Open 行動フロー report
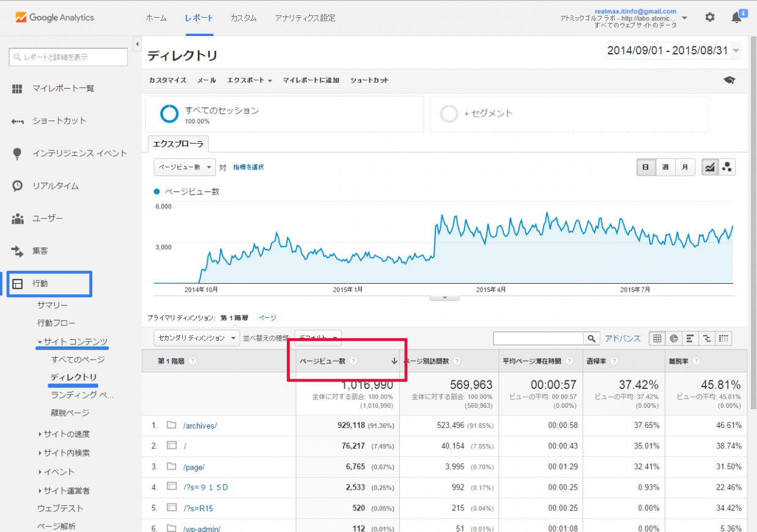The height and width of the screenshot is (532, 757). [x=56, y=323]
